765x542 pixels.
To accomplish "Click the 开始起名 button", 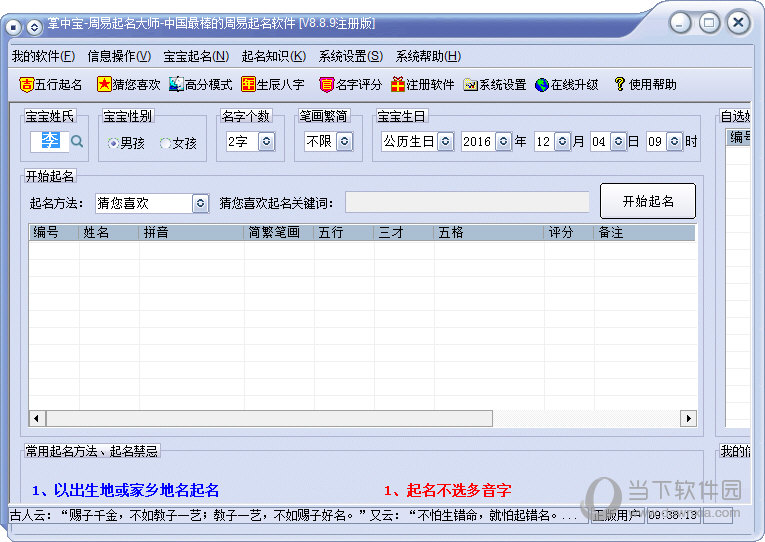I will (648, 201).
